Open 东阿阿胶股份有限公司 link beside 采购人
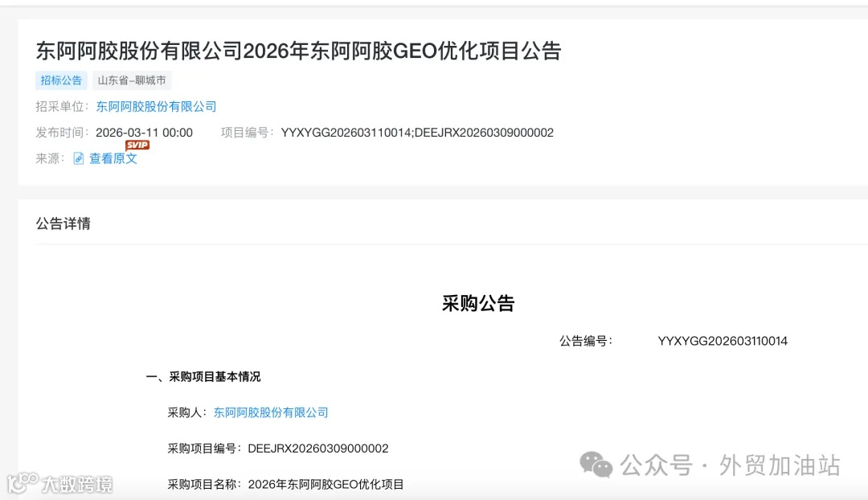 [x=271, y=412]
